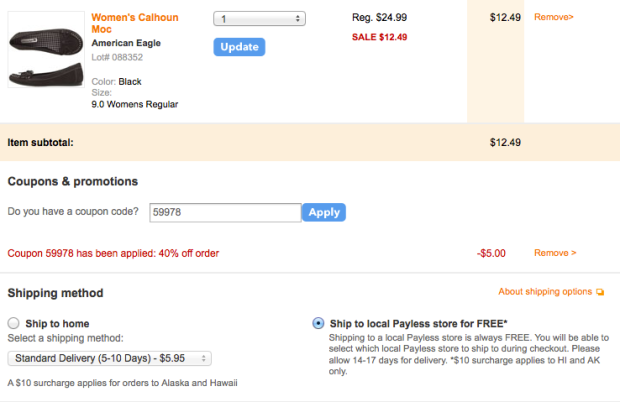The height and width of the screenshot is (402, 620).
Task: Select Ship to local Payless store radio
Action: click(x=318, y=323)
